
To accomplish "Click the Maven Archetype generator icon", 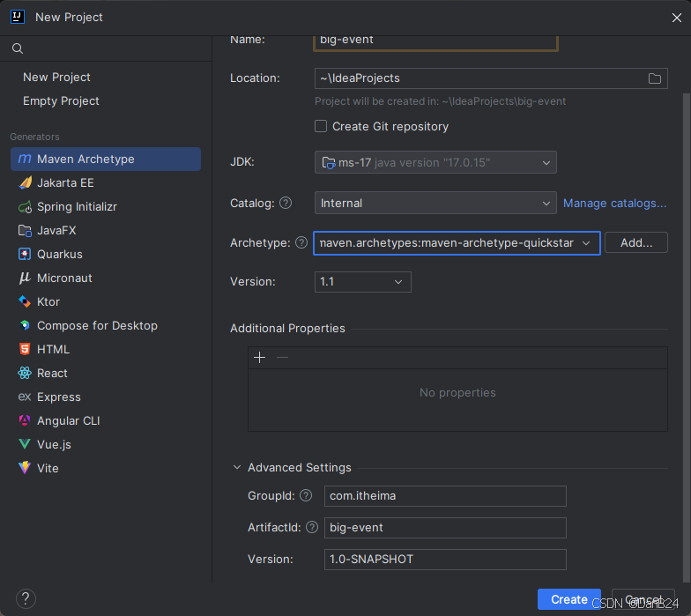I will [25, 159].
